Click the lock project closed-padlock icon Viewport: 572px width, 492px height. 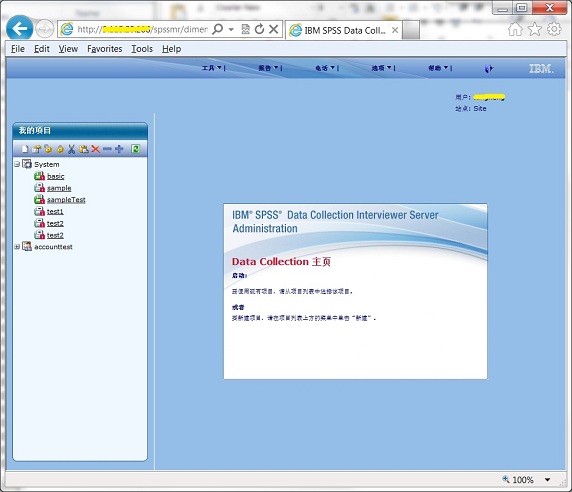(60, 149)
